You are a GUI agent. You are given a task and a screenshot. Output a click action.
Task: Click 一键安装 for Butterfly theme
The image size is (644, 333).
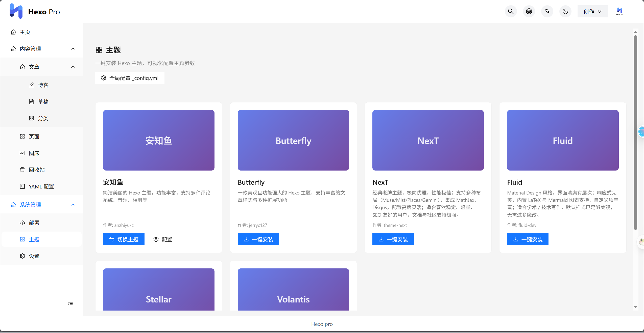(258, 239)
